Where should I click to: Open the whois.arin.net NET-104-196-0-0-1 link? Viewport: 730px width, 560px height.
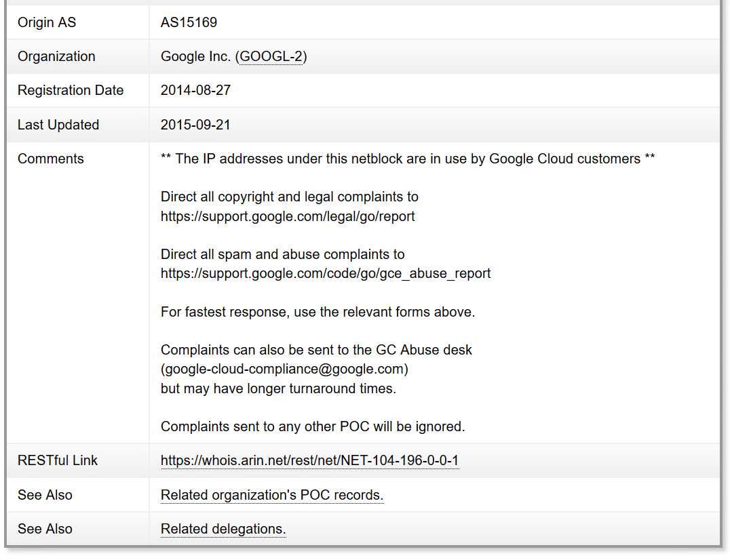tap(309, 461)
